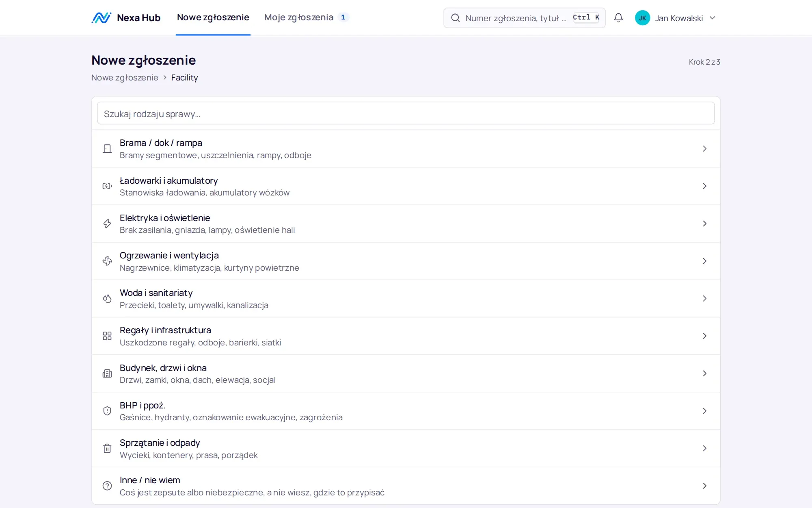Open BHP i ppoż. via its chevron
Image resolution: width=812 pixels, height=508 pixels.
pos(705,411)
